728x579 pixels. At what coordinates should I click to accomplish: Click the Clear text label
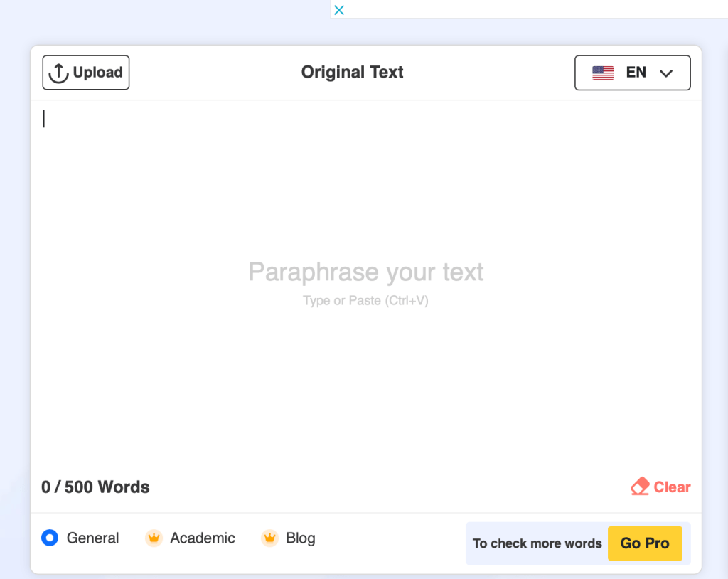click(672, 487)
